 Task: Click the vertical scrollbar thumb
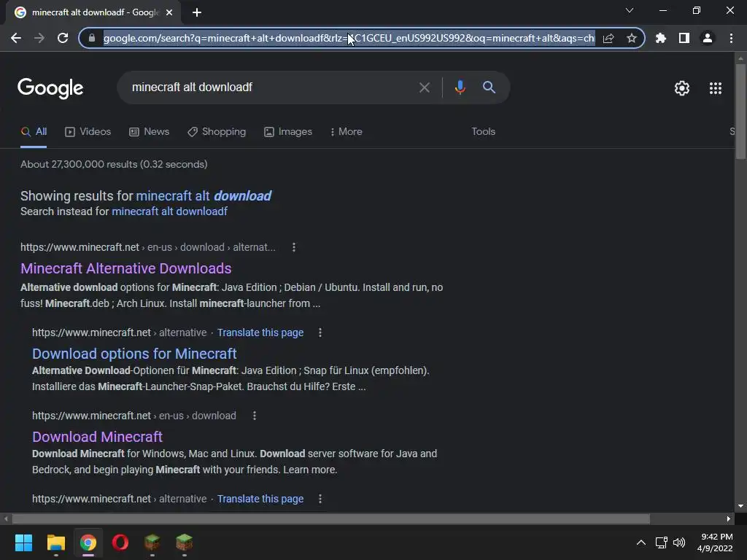[x=740, y=111]
